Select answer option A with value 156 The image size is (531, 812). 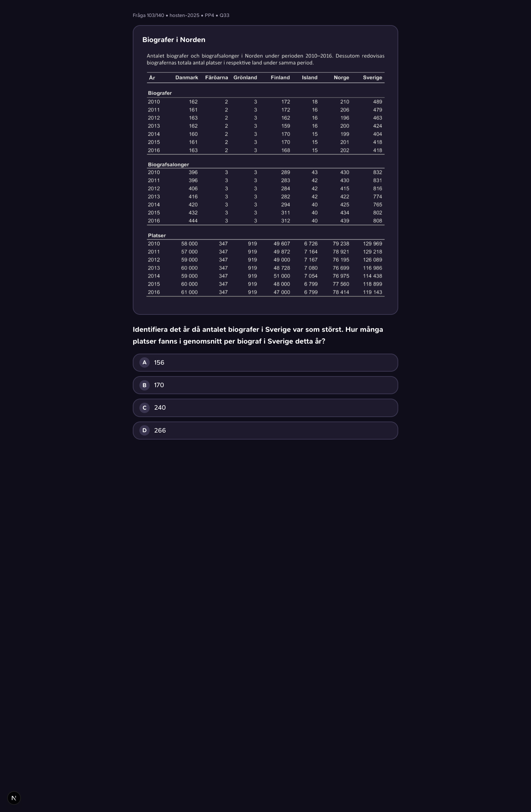pyautogui.click(x=265, y=362)
